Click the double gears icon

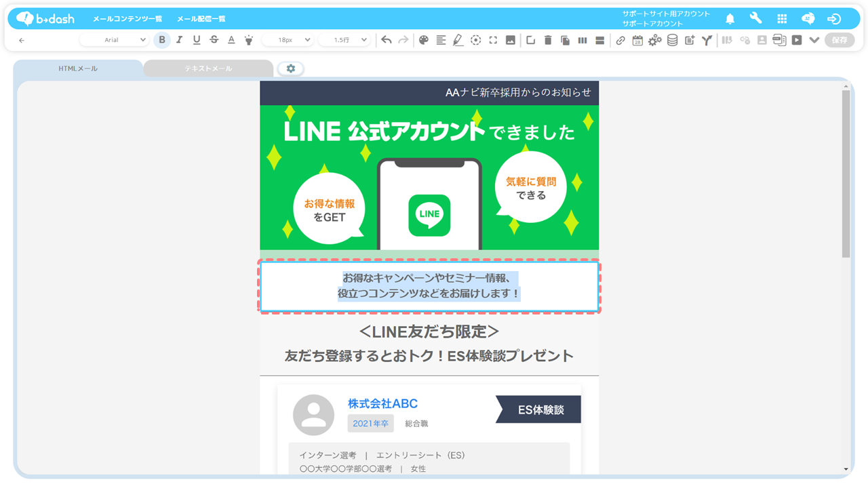(x=654, y=40)
